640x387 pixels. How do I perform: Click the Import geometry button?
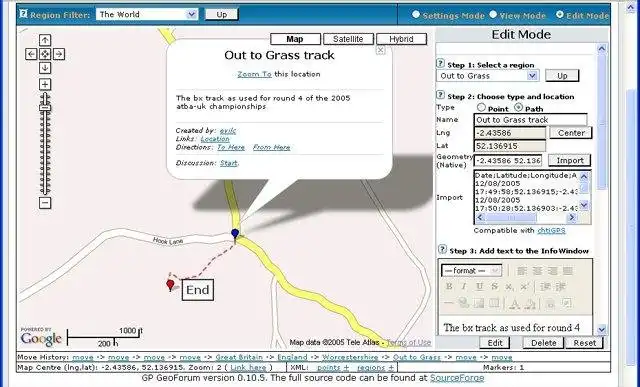click(x=569, y=160)
